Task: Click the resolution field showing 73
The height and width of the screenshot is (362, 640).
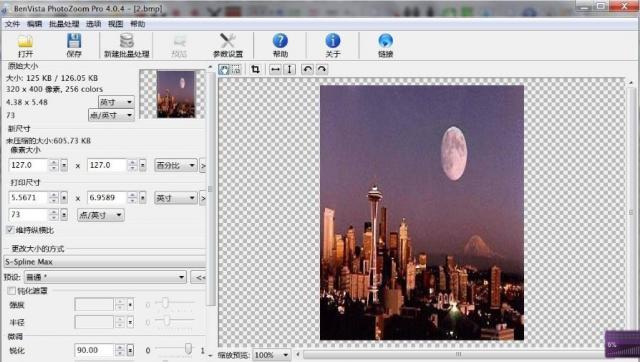Action: [x=29, y=215]
